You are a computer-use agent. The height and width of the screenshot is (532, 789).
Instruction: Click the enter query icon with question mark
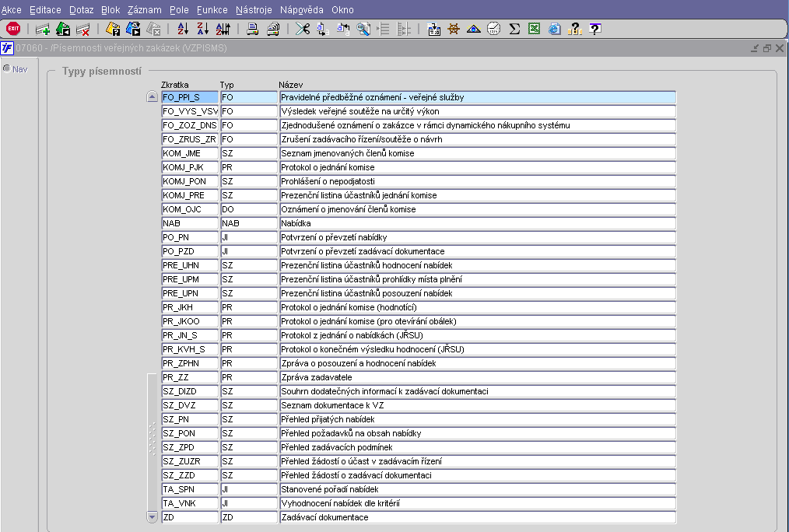point(113,29)
